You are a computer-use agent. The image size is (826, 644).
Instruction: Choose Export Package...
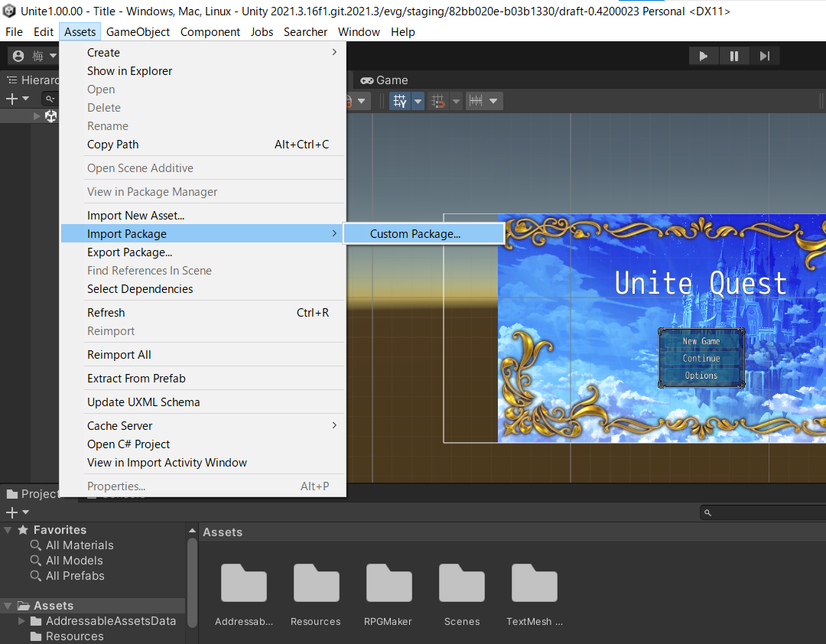tap(203, 252)
